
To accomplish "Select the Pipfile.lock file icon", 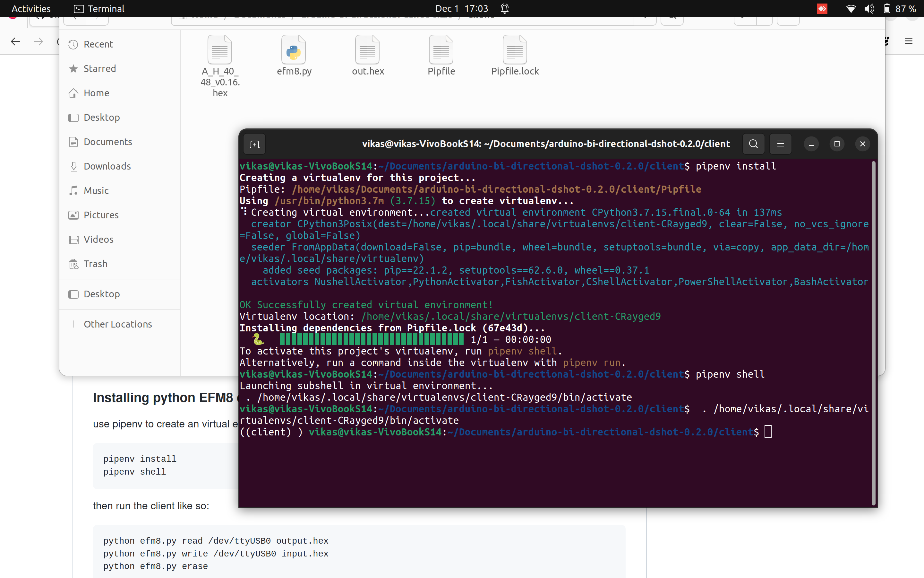I will click(515, 50).
